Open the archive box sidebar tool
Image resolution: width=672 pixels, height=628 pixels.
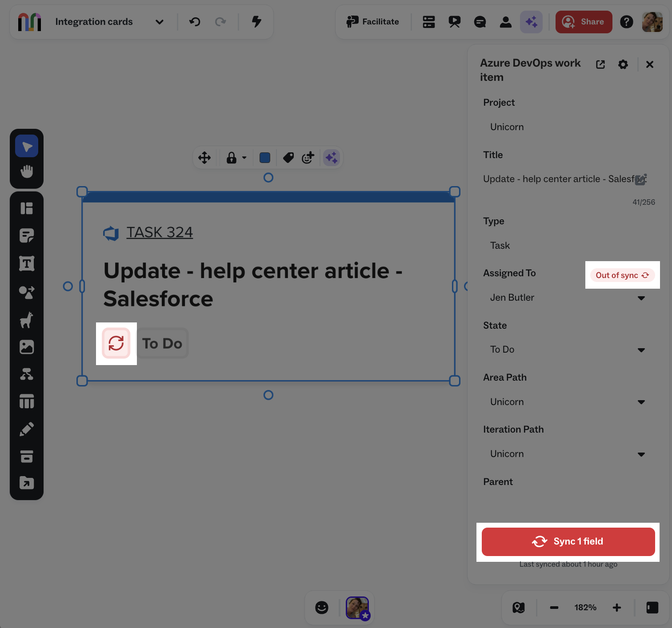click(27, 456)
